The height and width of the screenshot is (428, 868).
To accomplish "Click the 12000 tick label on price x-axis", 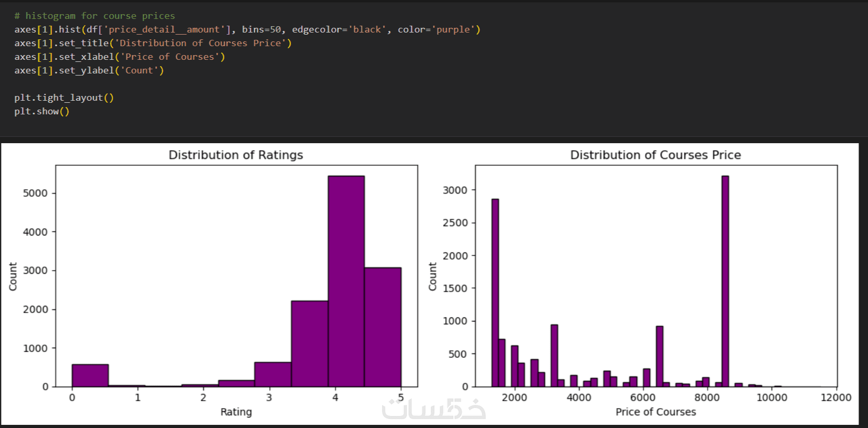I will 835,398.
